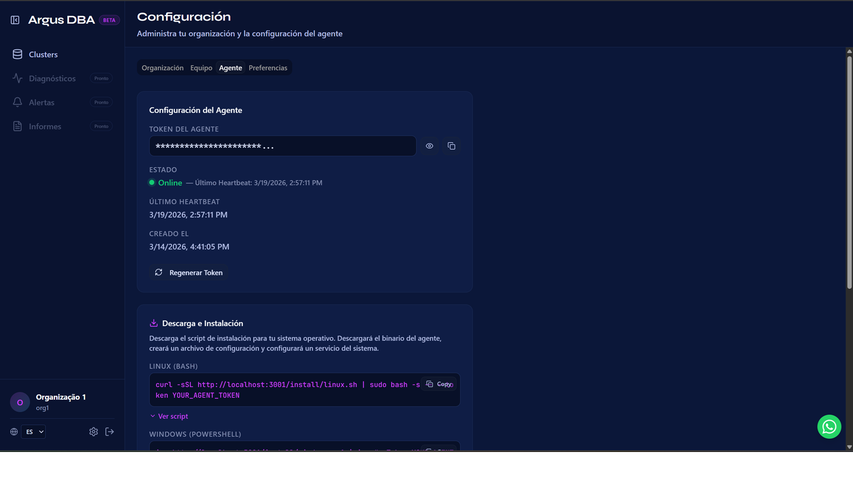Open settings via the gear icon
The width and height of the screenshot is (853, 480).
(x=94, y=432)
